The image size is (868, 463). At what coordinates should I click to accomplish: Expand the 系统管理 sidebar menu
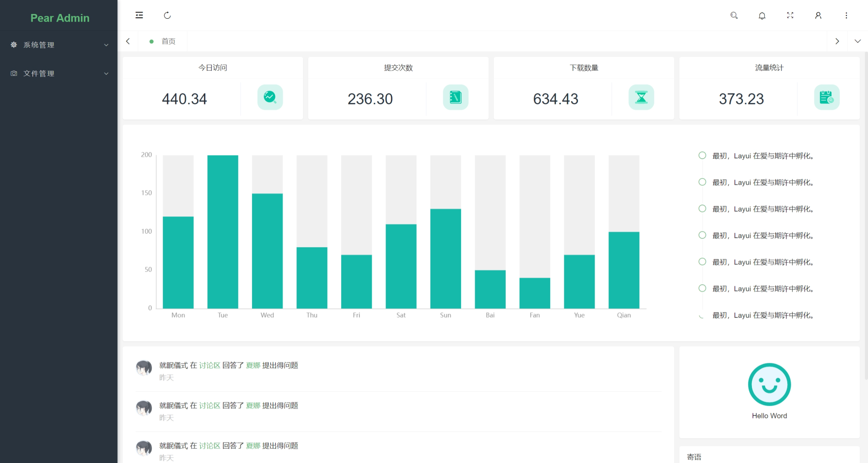point(59,45)
